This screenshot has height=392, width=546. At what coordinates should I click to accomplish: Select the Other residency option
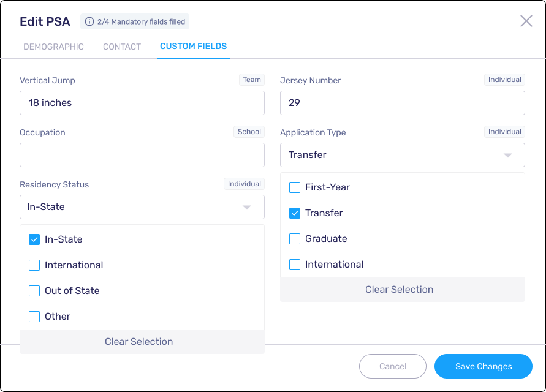coord(34,317)
